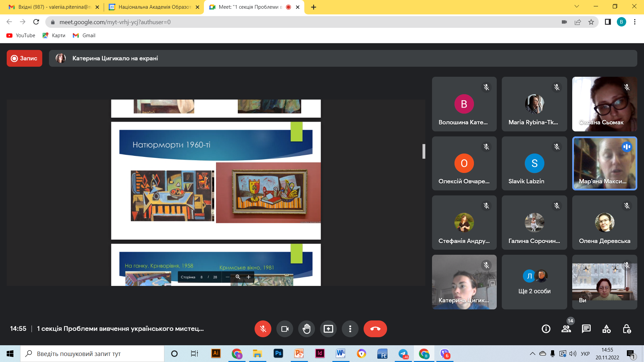
Task: Click the PDF zoom magnifier icon
Action: click(238, 277)
